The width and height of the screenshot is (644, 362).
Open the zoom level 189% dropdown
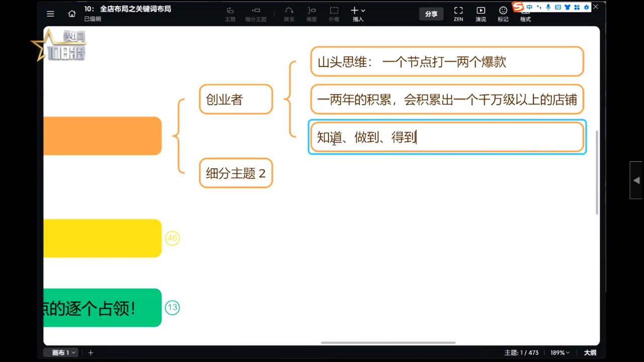point(560,353)
